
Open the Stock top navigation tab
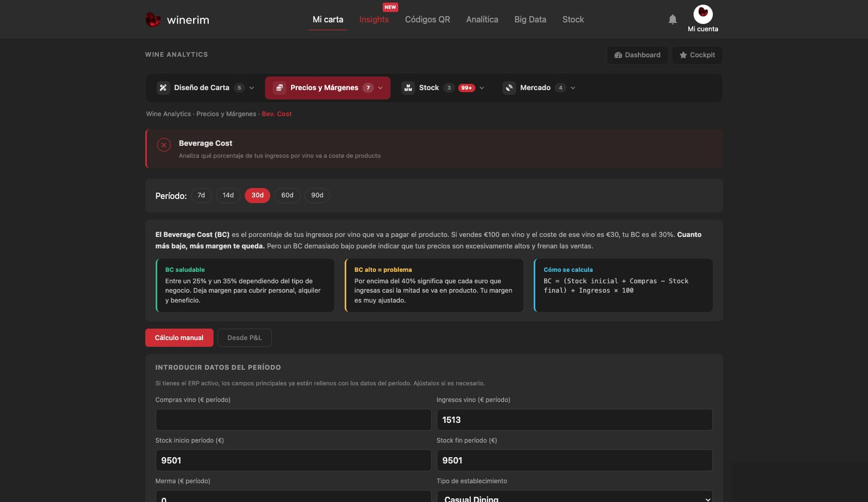pos(573,20)
